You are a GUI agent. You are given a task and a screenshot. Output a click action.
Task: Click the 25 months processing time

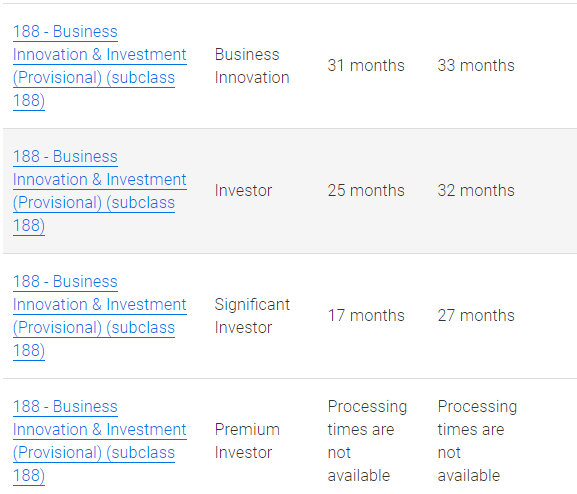tap(366, 191)
